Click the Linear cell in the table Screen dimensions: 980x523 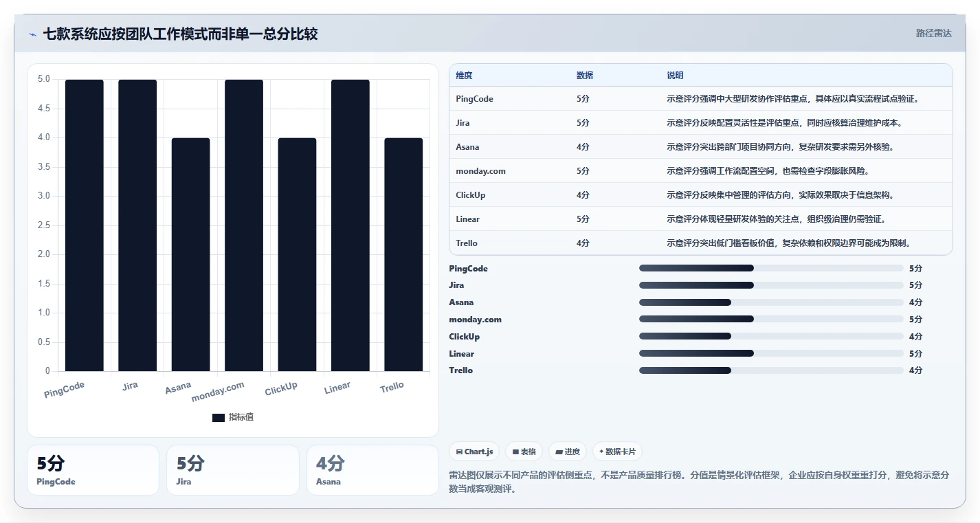pos(467,219)
